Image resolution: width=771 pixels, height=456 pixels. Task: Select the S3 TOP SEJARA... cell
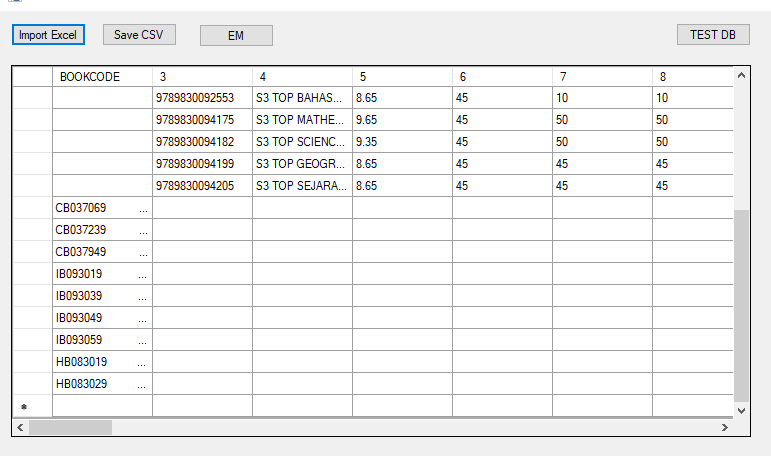click(x=302, y=186)
